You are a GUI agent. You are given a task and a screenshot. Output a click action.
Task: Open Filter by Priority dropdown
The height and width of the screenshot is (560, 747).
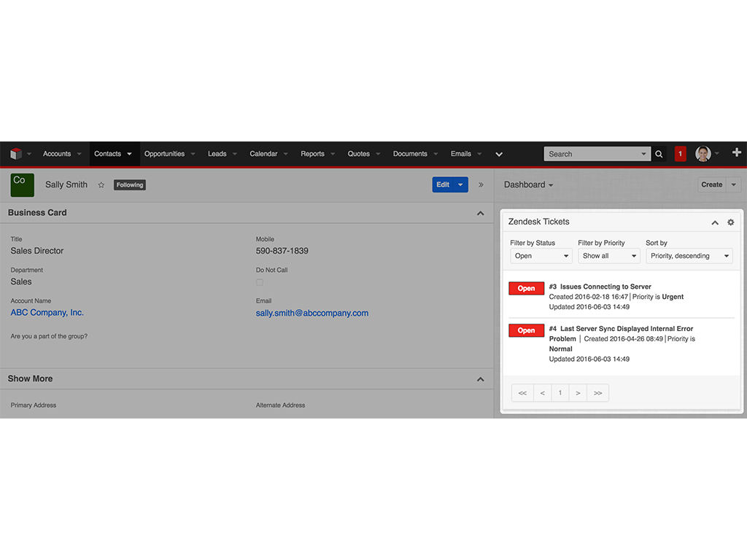pyautogui.click(x=608, y=256)
